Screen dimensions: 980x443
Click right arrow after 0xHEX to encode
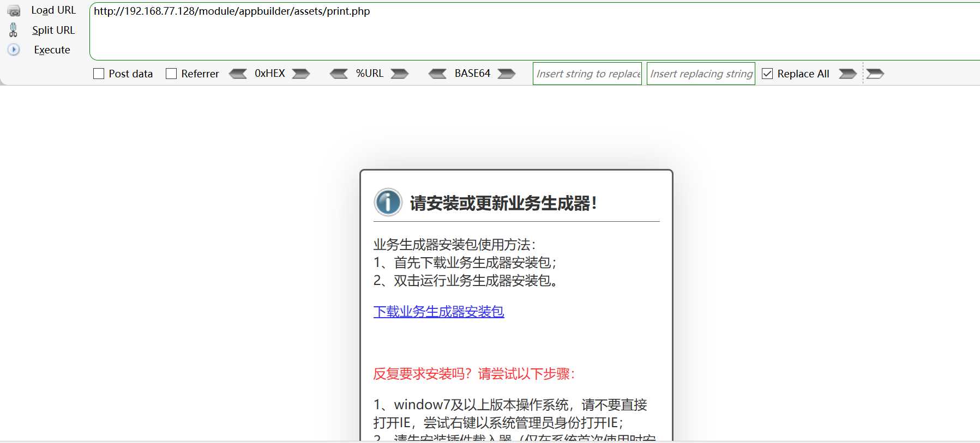(x=301, y=74)
